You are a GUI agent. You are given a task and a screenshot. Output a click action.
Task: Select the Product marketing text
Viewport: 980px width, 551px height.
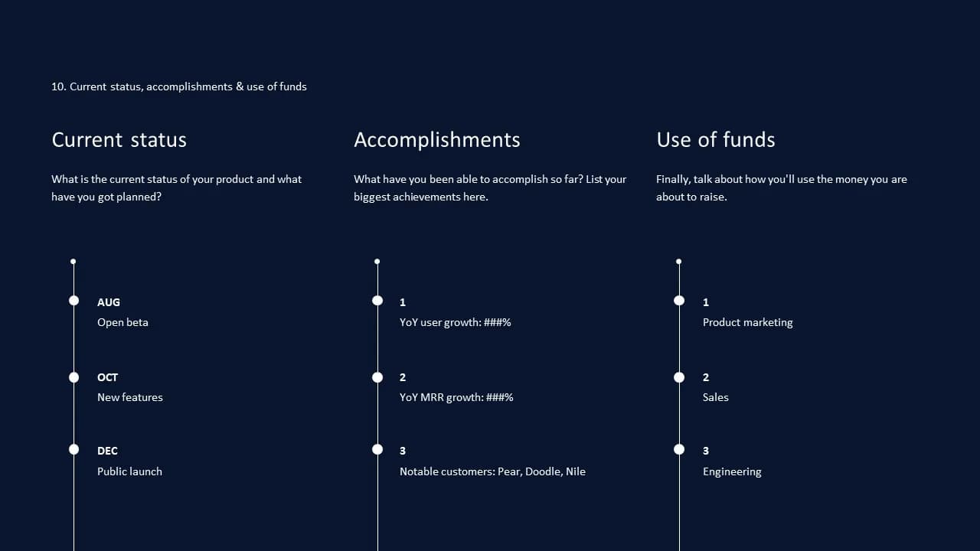[x=748, y=322]
